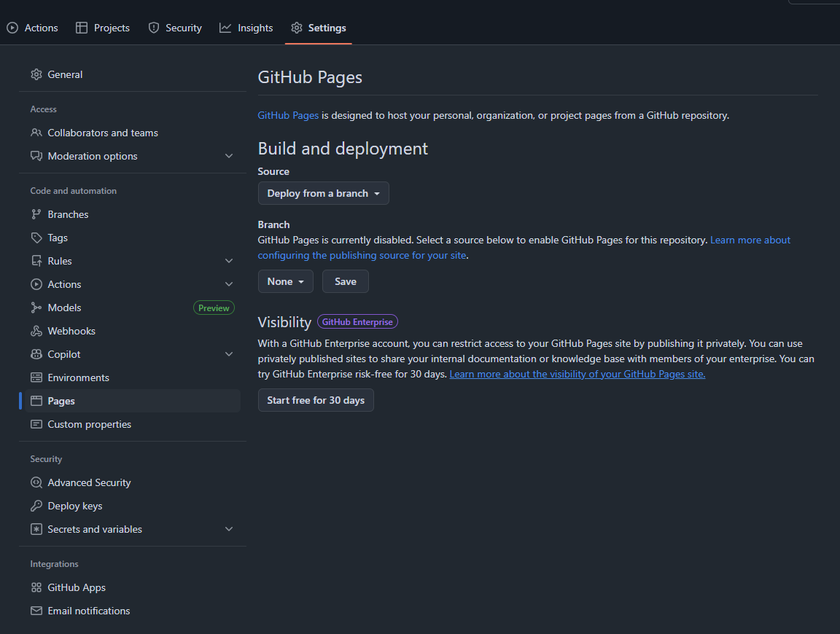Screen dimensions: 840x634
Task: Open Webhooks settings
Action: coord(132,331)
